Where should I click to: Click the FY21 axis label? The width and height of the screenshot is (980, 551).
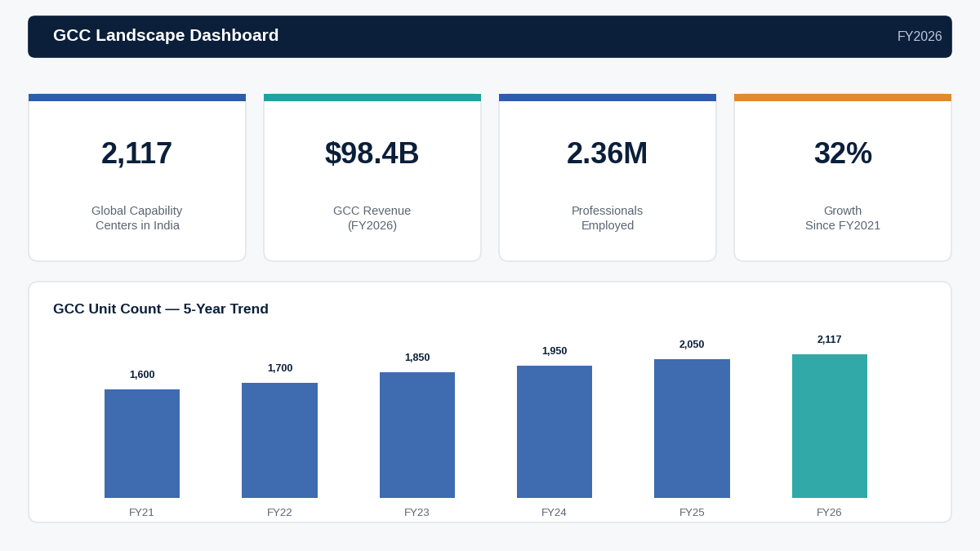(142, 513)
